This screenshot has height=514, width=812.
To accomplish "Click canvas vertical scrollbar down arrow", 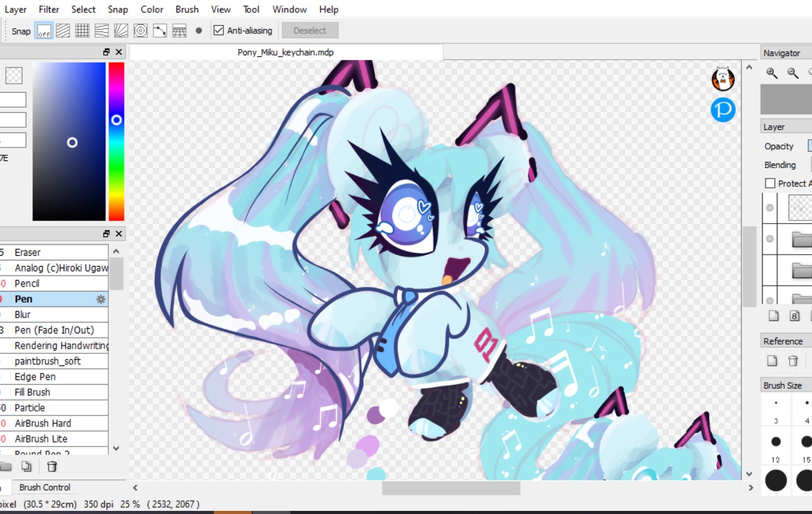I will 749,474.
